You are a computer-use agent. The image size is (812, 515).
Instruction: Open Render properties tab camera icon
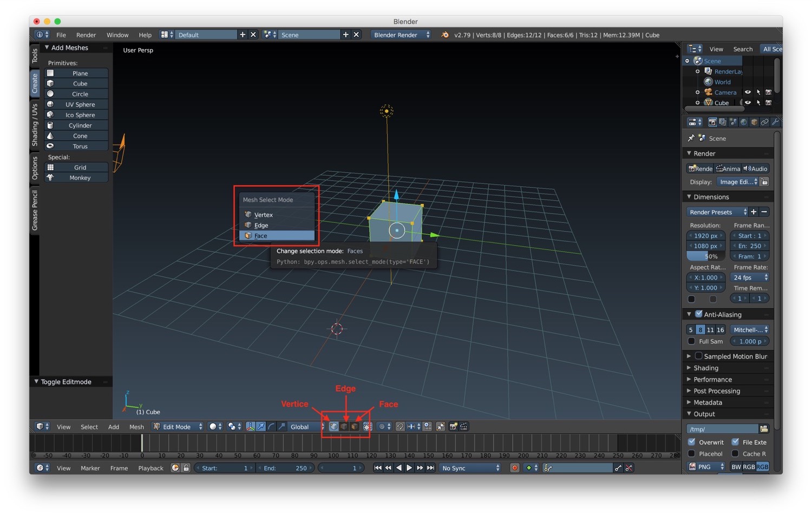(x=712, y=122)
